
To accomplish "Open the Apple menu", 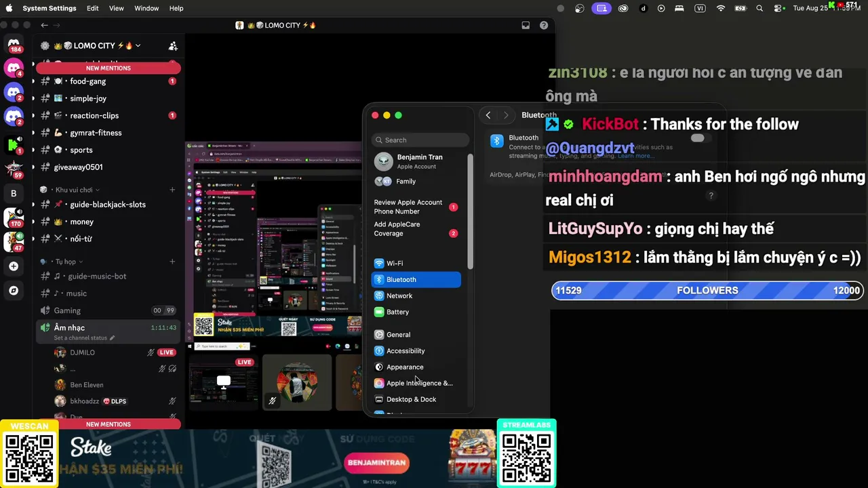I will (9, 8).
